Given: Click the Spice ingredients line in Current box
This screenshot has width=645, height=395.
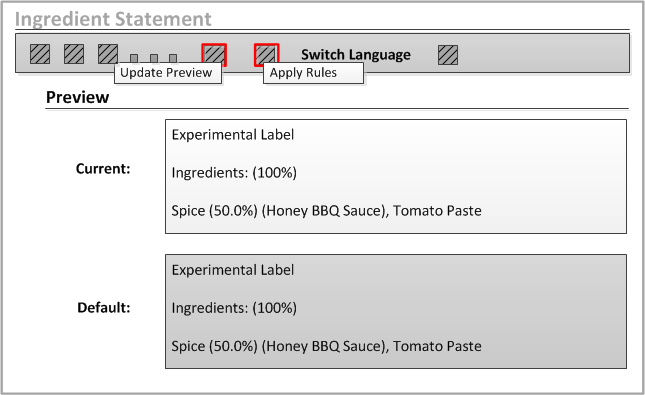Looking at the screenshot, I should [327, 211].
